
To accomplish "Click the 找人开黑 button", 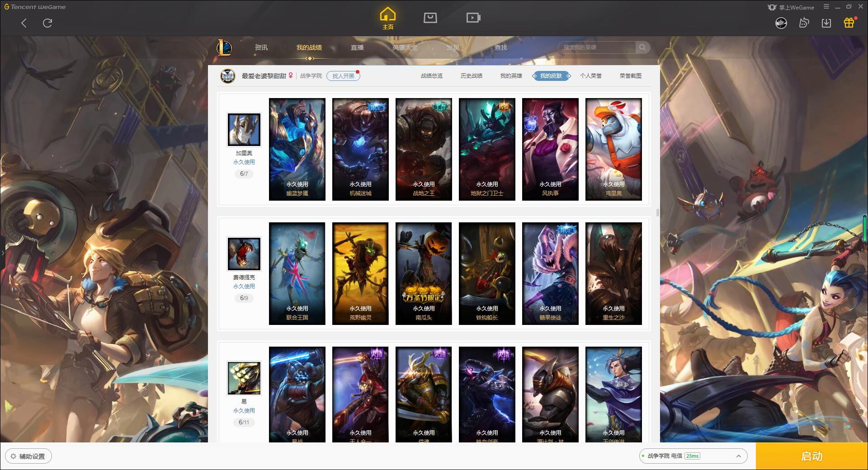I will coord(343,76).
